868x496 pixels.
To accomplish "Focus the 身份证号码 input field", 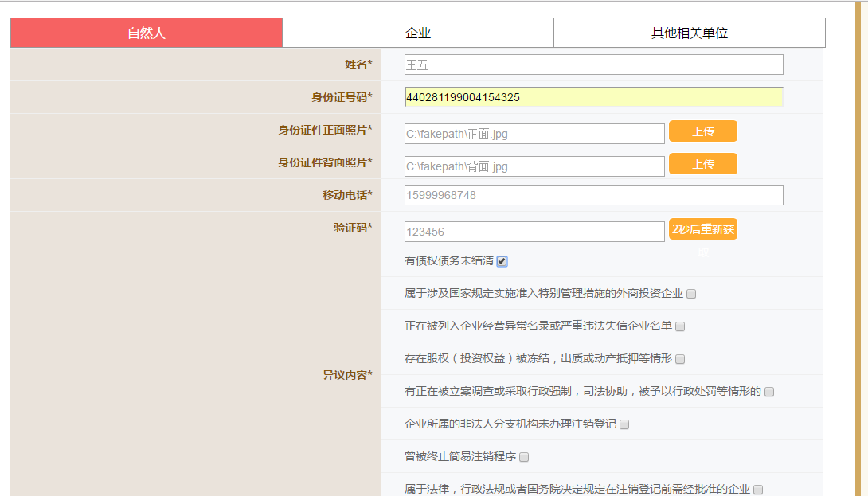I will click(593, 97).
